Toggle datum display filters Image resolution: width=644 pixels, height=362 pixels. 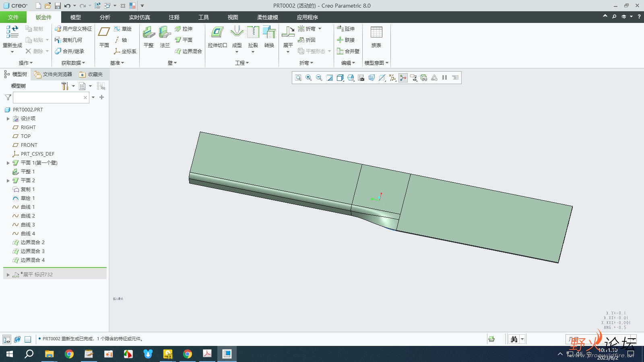pos(392,78)
